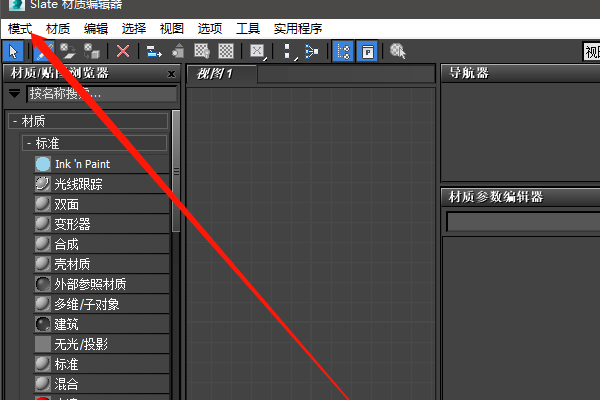The image size is (600, 400).
Task: Open the 选项 menu
Action: [210, 29]
